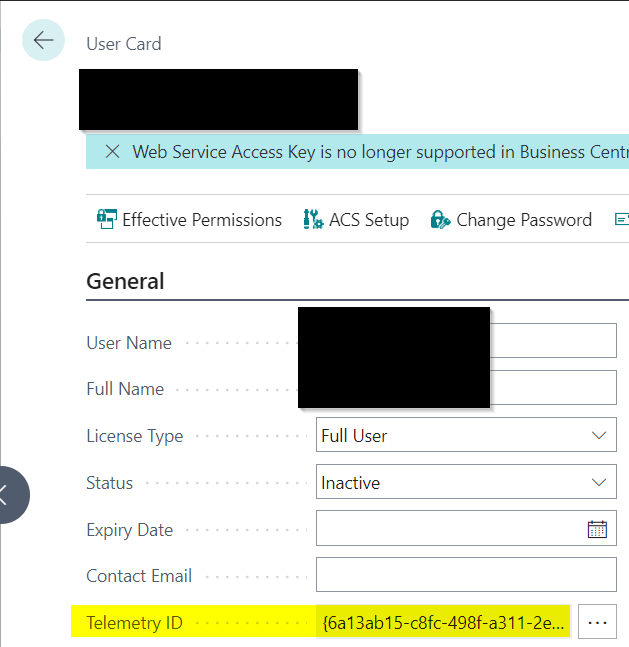Screen dimensions: 629x647
Task: Select the Telemetry ID value field
Action: click(x=443, y=622)
